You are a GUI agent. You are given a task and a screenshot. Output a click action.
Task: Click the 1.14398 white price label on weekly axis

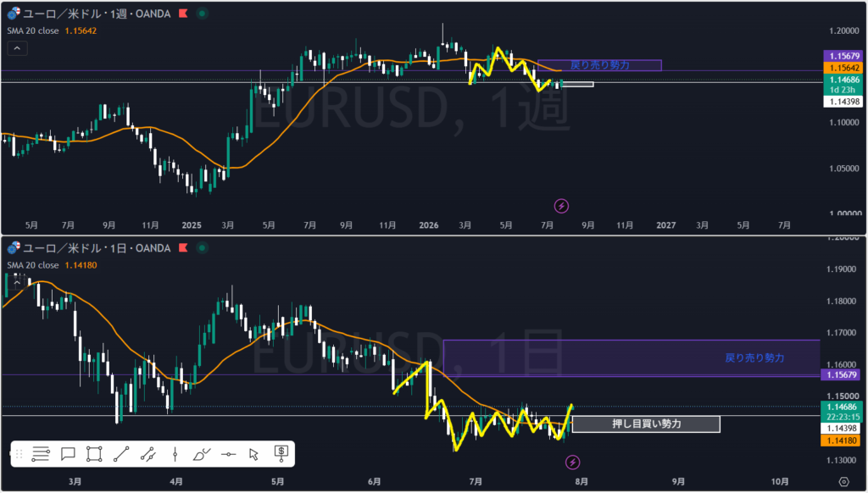pyautogui.click(x=843, y=102)
